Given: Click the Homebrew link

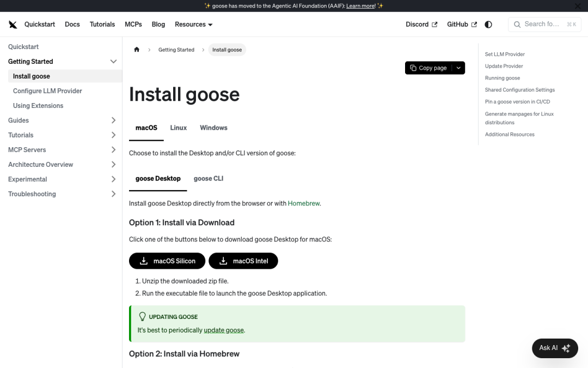Looking at the screenshot, I should 304,203.
